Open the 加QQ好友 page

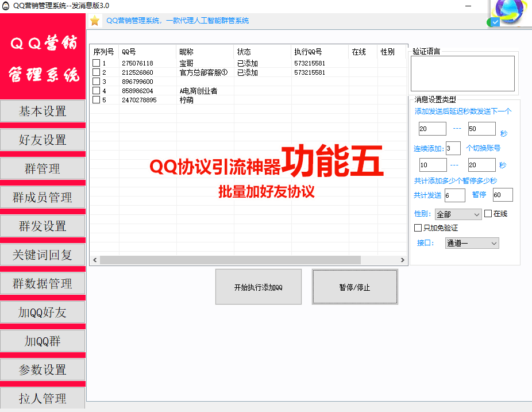pyautogui.click(x=43, y=312)
